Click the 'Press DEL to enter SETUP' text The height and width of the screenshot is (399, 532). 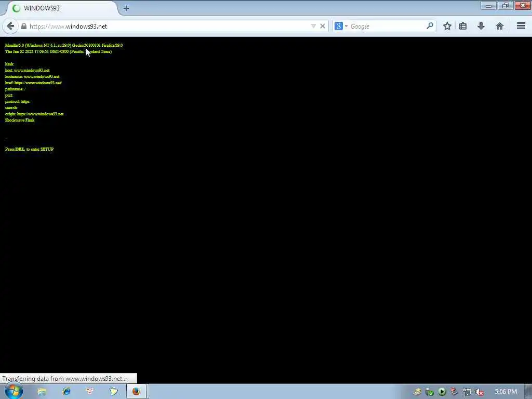(x=29, y=149)
